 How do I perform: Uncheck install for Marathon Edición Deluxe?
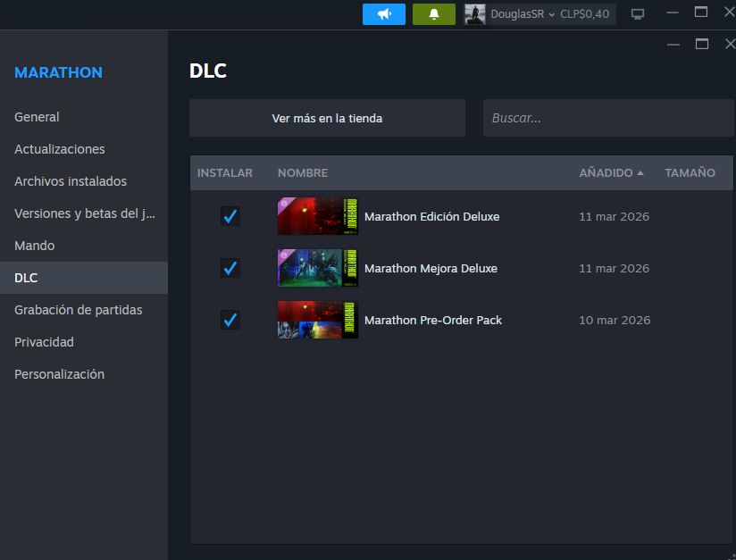(x=230, y=216)
